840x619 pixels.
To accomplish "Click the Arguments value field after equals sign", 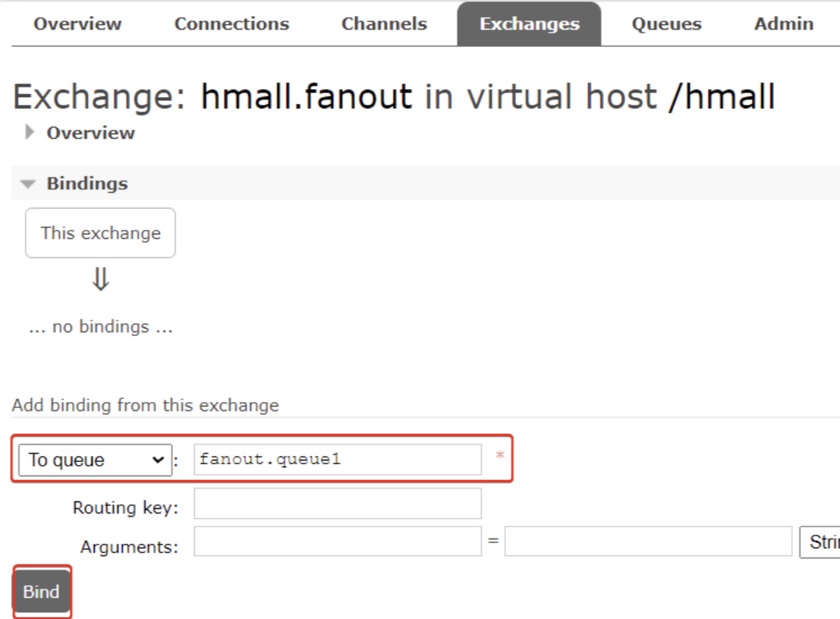I will pyautogui.click(x=648, y=541).
